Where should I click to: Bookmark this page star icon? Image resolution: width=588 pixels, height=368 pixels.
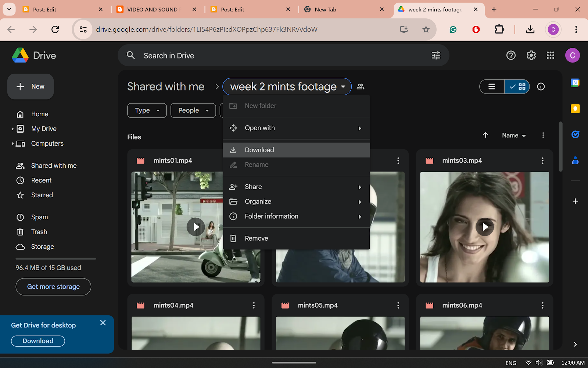click(x=426, y=29)
